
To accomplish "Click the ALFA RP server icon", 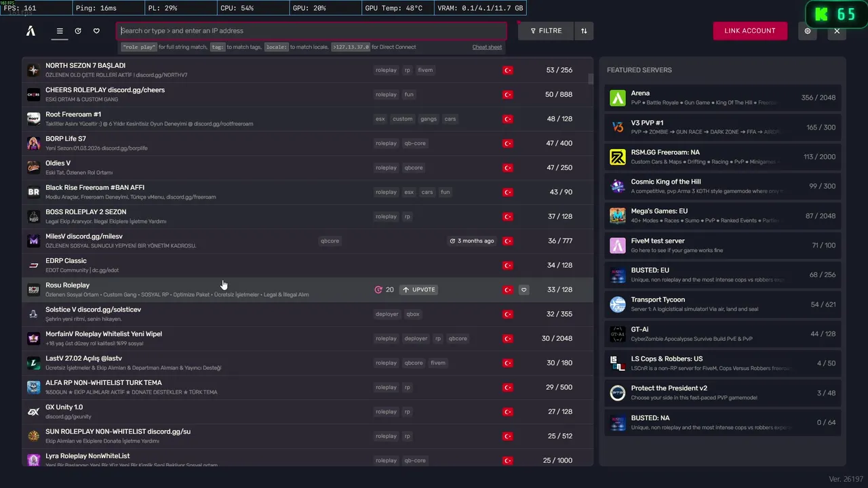I will (33, 387).
